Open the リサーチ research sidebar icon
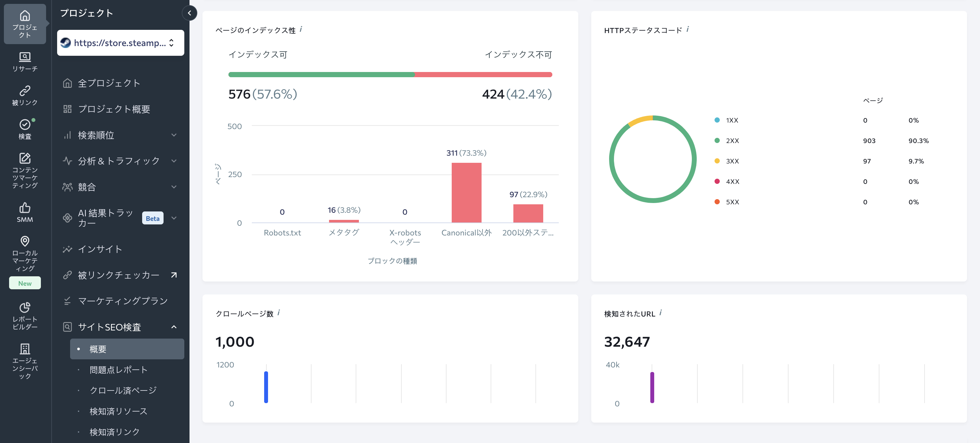980x443 pixels. point(25,57)
